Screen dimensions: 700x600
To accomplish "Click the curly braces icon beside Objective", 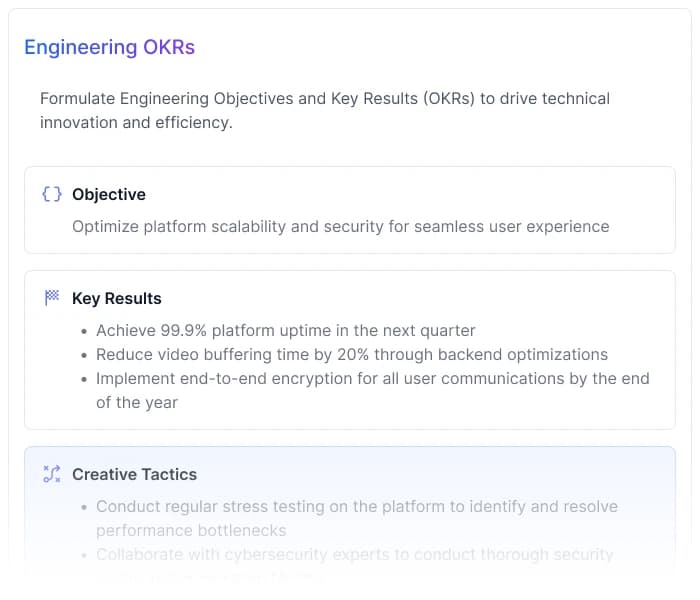I will pyautogui.click(x=52, y=194).
